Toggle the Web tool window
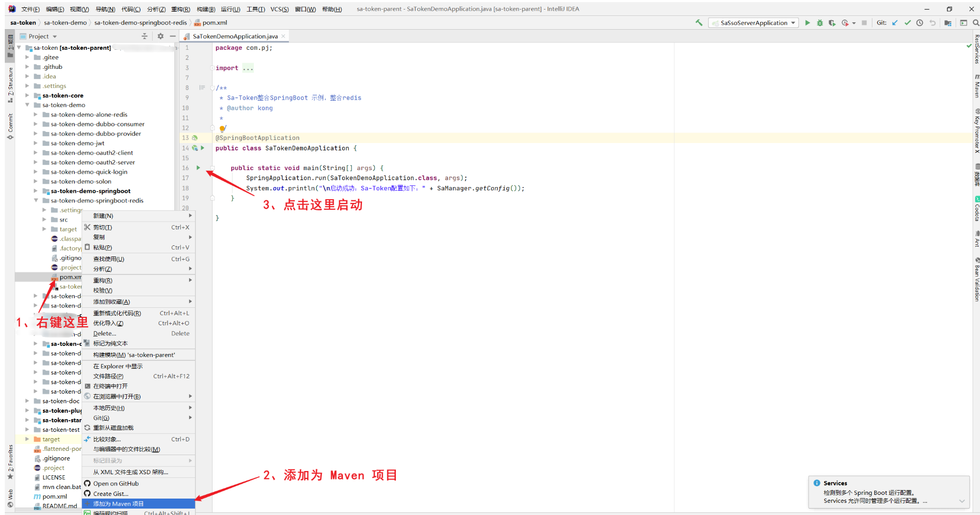Screen dimensions: 980x515 point(10,498)
